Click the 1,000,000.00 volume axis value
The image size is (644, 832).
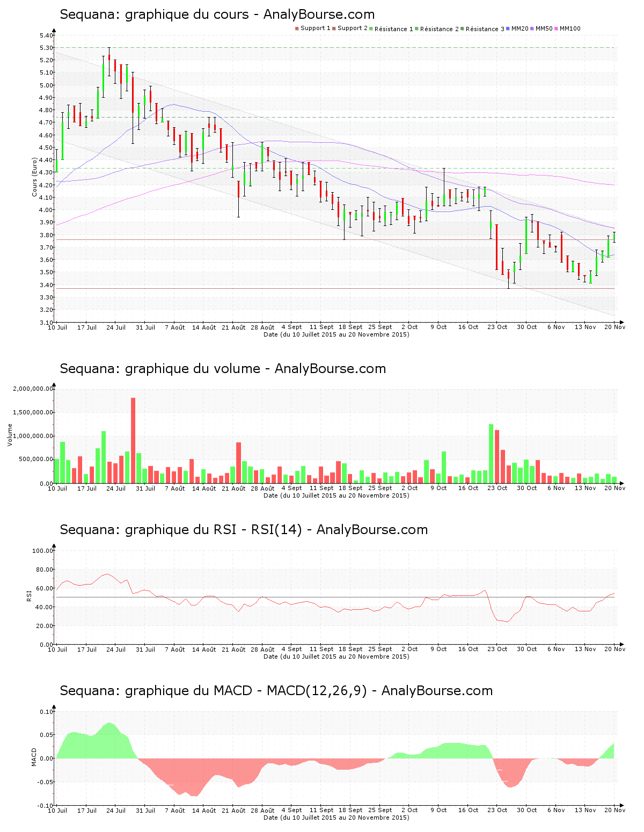click(x=33, y=436)
